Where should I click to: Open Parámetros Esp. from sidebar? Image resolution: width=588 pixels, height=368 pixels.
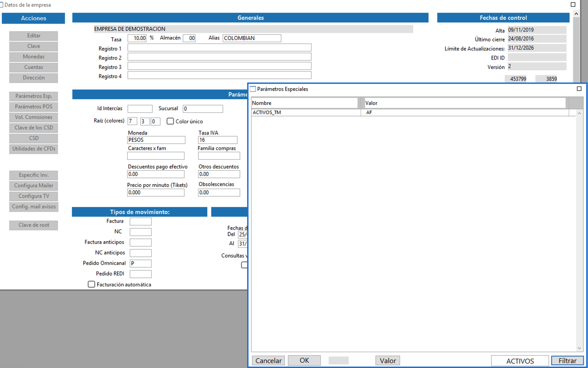pos(34,96)
